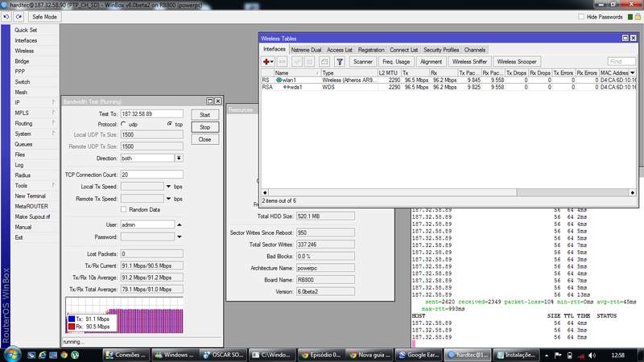
Task: Click the undo arrow icon in top toolbar
Action: tap(6, 16)
